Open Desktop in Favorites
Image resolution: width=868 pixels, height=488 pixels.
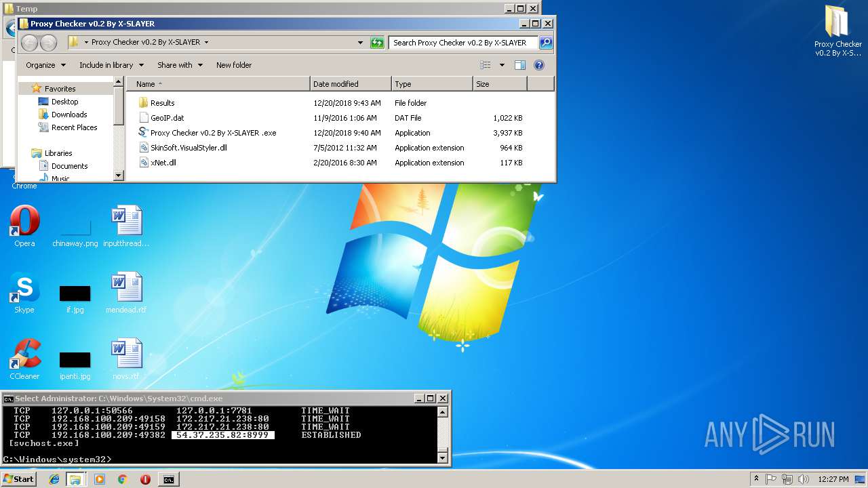pyautogui.click(x=64, y=102)
